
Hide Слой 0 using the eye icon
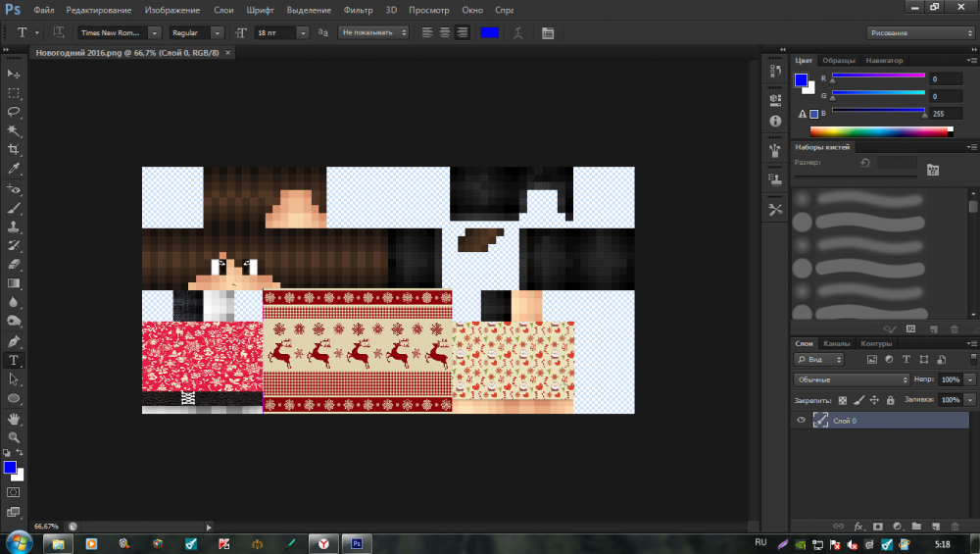coord(802,420)
